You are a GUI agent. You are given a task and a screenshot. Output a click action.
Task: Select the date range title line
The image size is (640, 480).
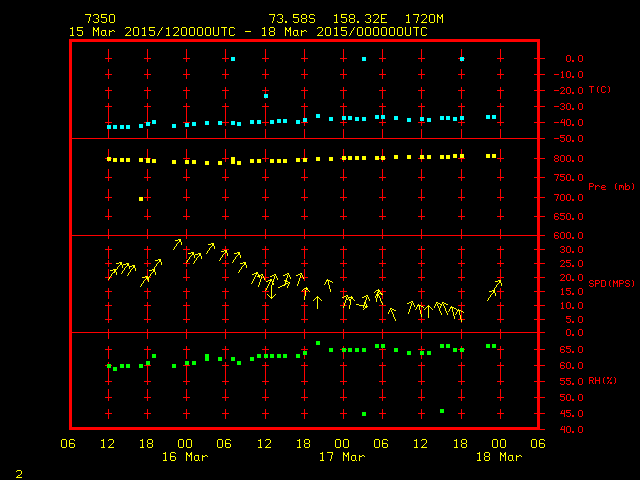pyautogui.click(x=248, y=31)
